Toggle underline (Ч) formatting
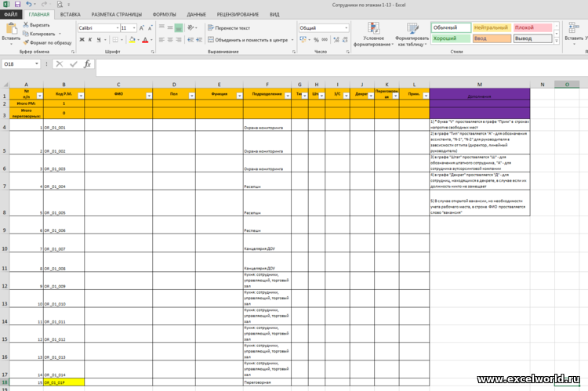588x391 pixels. coord(99,40)
